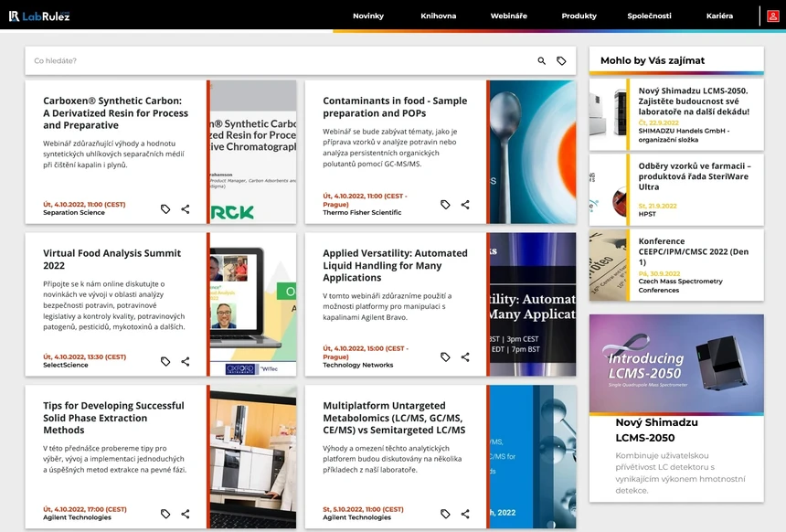Screen dimensions: 786x532
Task: Open Applied Versatility Automated Liquid Handling title
Action: click(395, 265)
